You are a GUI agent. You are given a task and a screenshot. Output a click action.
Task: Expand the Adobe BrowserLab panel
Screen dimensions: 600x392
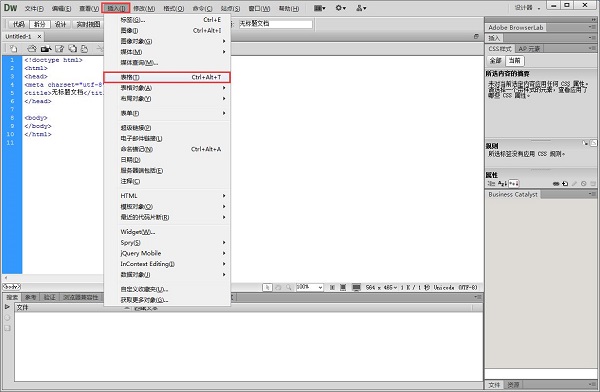(515, 28)
